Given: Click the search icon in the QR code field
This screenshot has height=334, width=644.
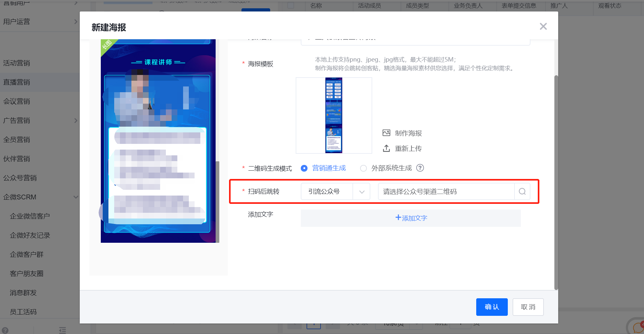Looking at the screenshot, I should (522, 191).
